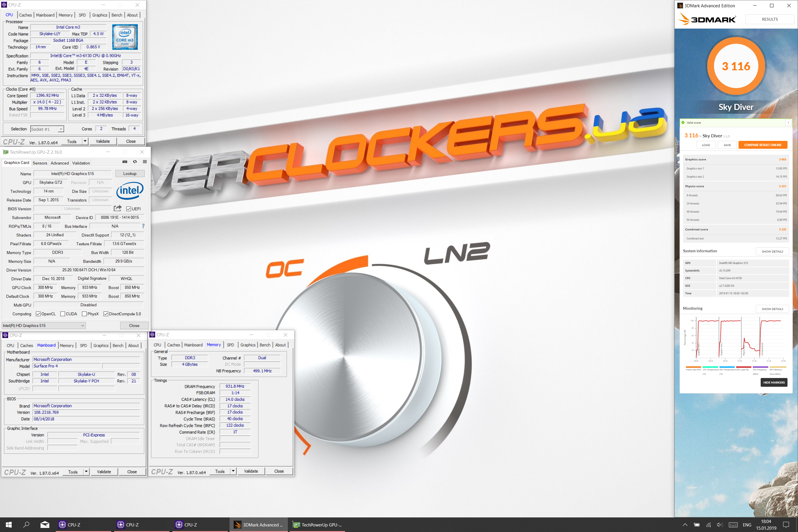Open Socket #1 selection dropdown

[x=47, y=129]
